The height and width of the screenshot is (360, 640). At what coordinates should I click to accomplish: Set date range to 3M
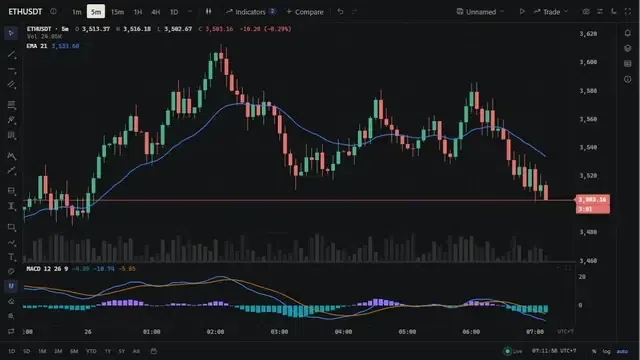[58, 351]
